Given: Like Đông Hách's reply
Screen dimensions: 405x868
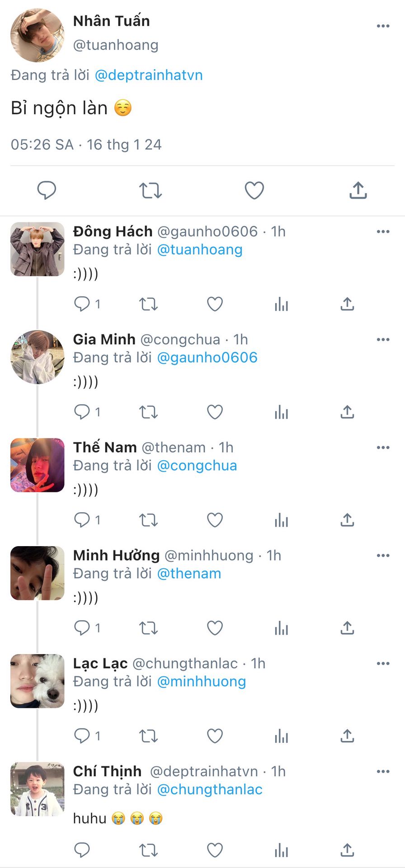Looking at the screenshot, I should click(215, 304).
